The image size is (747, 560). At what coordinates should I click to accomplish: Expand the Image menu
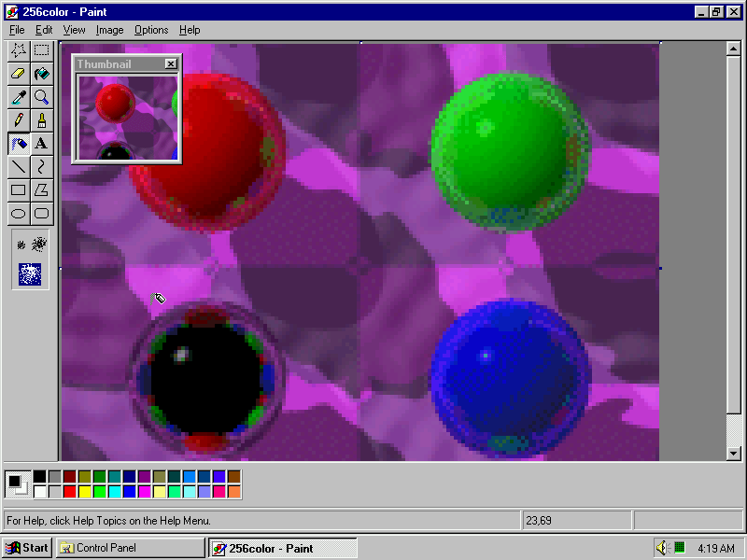click(109, 30)
